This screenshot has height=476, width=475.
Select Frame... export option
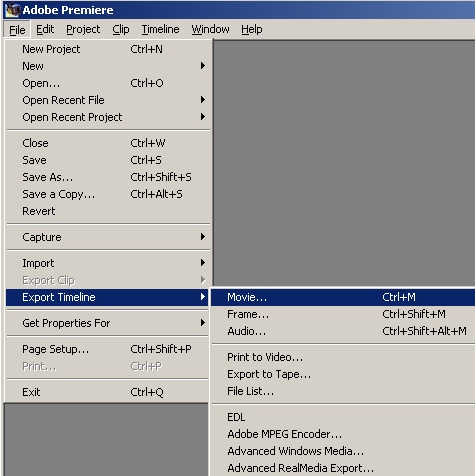(x=343, y=314)
